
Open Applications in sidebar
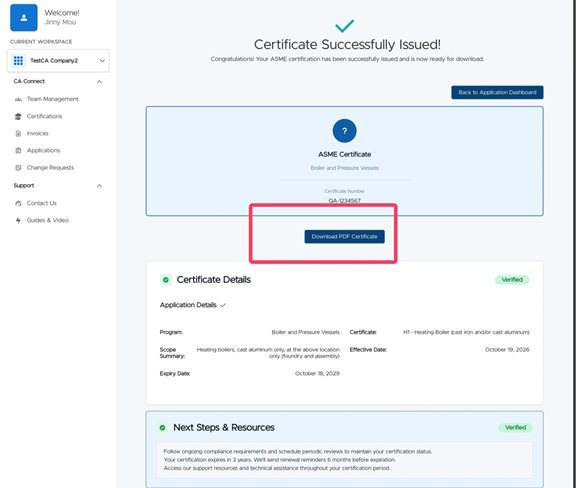tap(43, 150)
